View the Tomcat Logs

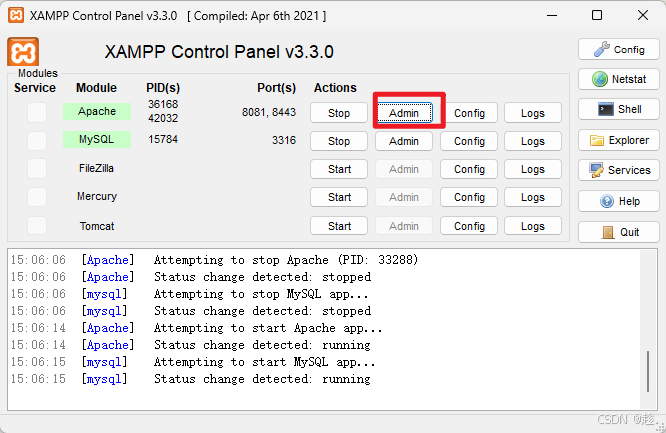(x=533, y=226)
